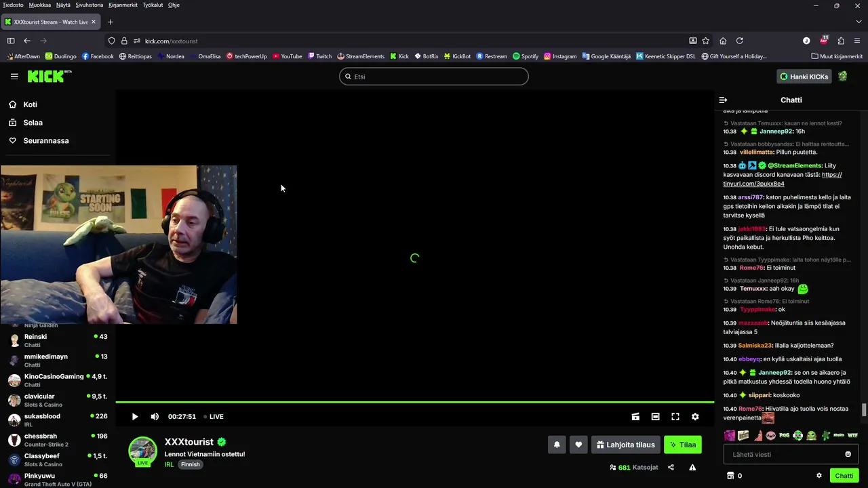This screenshot has width=868, height=488.
Task: Toggle theater mode in player
Action: tap(655, 417)
